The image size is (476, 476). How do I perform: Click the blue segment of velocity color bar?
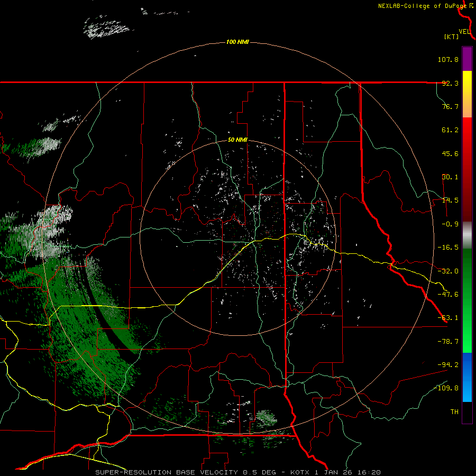467,377
